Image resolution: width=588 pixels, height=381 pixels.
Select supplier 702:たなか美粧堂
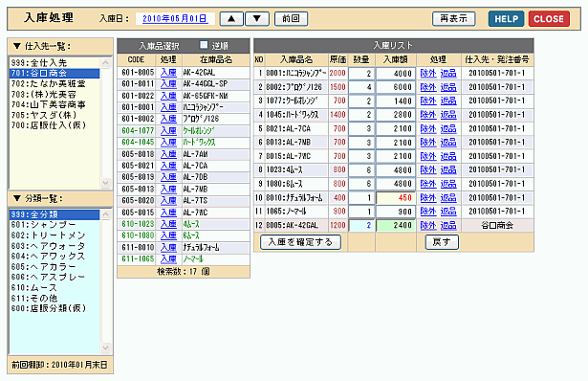[48, 83]
